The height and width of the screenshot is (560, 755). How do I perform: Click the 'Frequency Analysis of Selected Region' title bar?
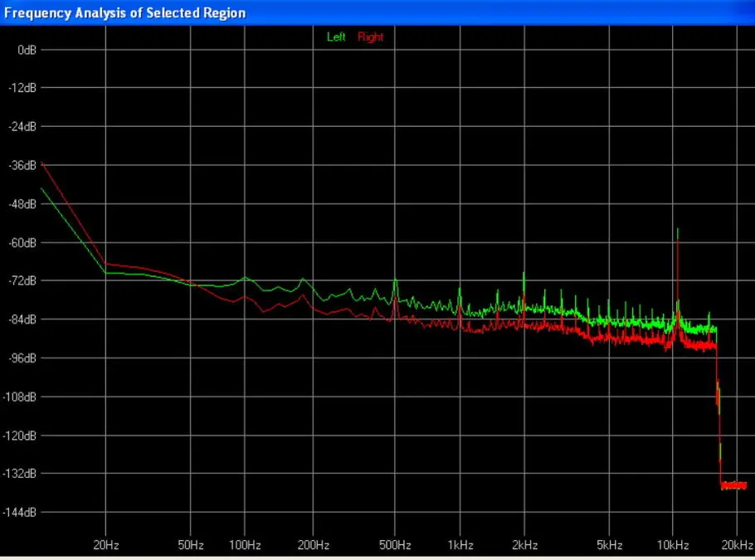click(124, 13)
